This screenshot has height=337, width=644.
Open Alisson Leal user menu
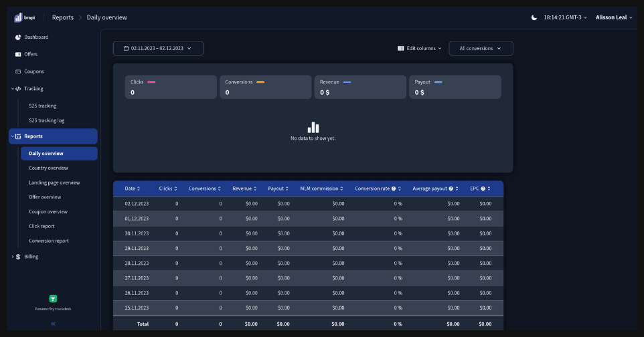coord(614,17)
